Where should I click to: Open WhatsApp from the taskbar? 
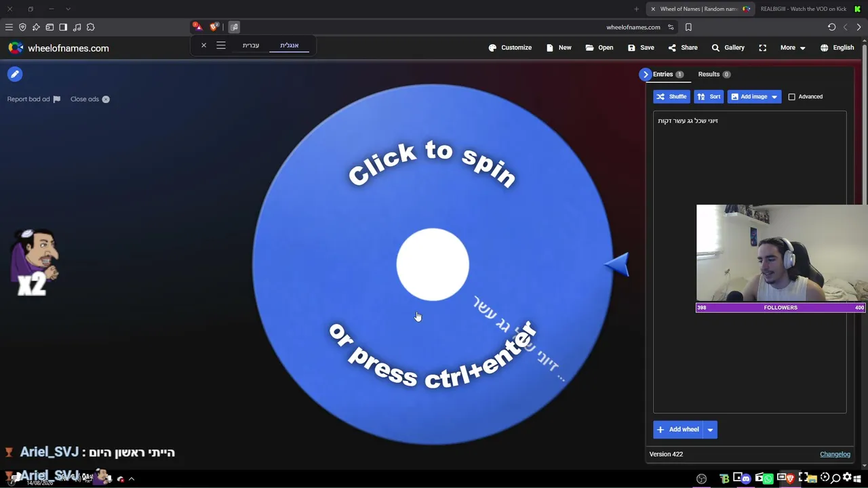768,479
